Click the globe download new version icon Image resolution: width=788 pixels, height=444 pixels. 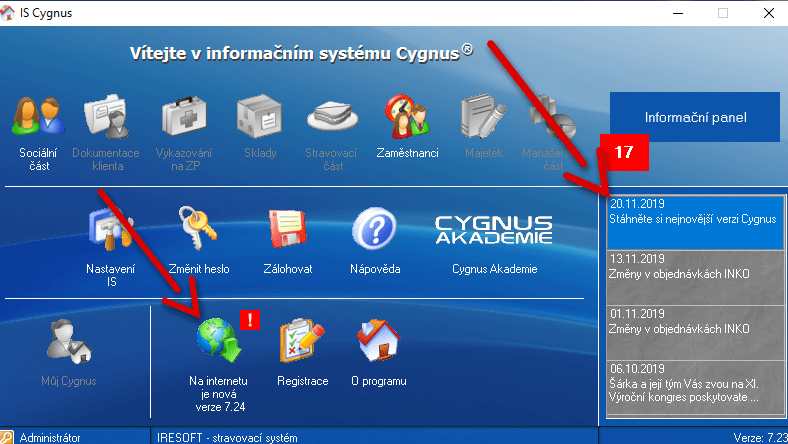[x=219, y=340]
